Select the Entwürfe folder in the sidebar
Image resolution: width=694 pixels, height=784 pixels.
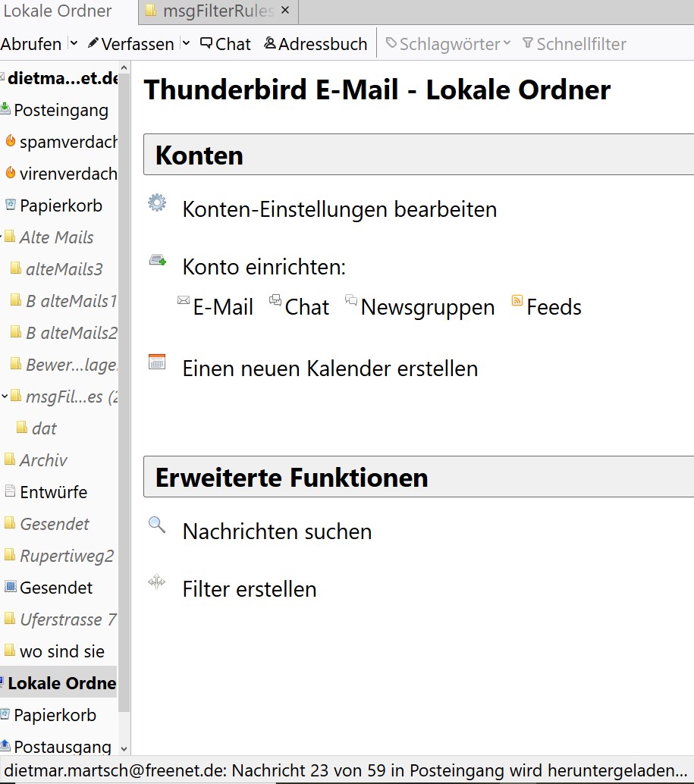click(53, 492)
